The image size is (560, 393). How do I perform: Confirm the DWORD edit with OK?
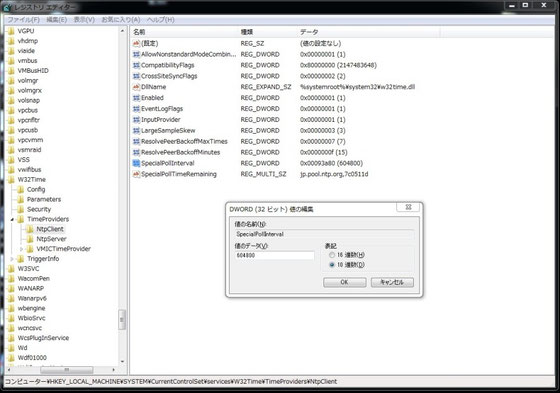tap(345, 282)
